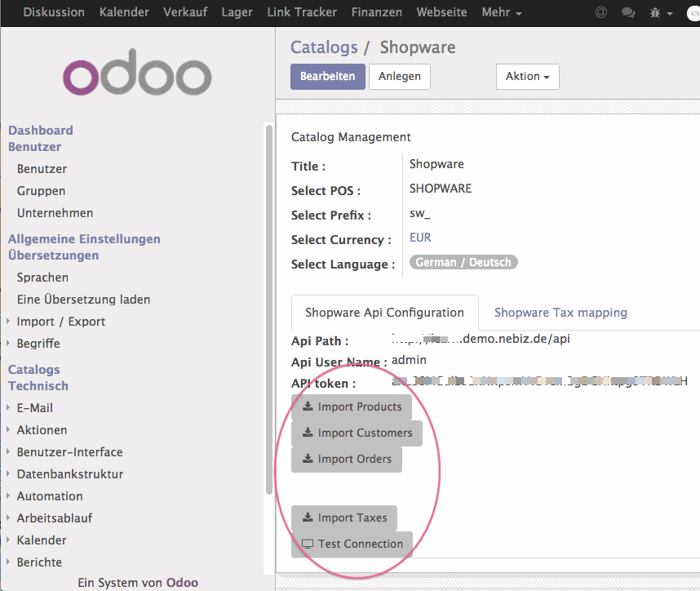Open Finanzen in the top menu
This screenshot has height=591, width=700.
coord(377,12)
